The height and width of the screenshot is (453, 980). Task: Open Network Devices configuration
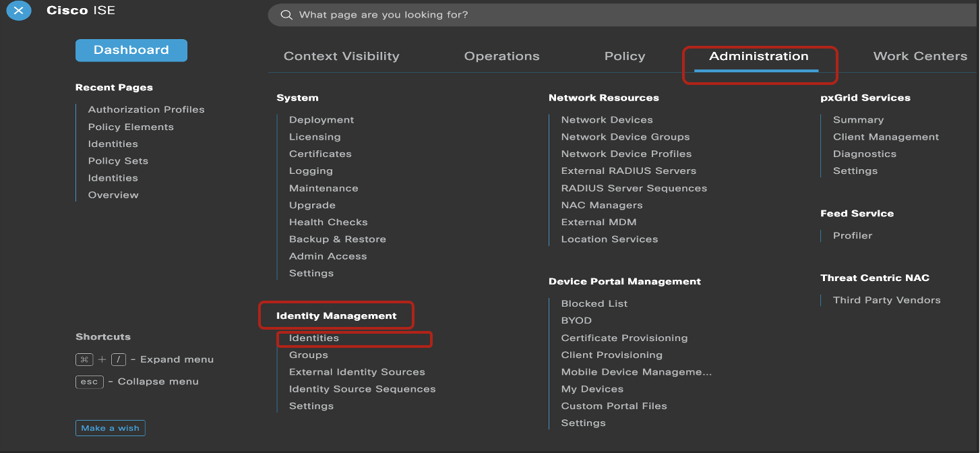607,119
